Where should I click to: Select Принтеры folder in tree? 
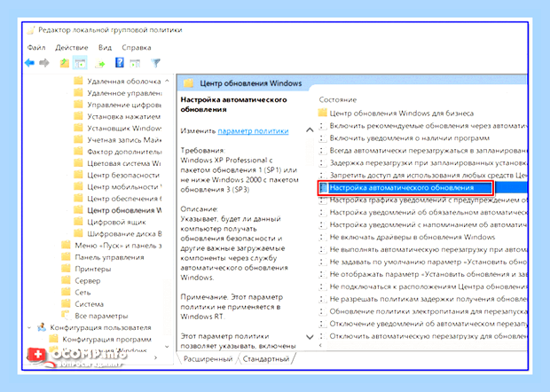86,269
